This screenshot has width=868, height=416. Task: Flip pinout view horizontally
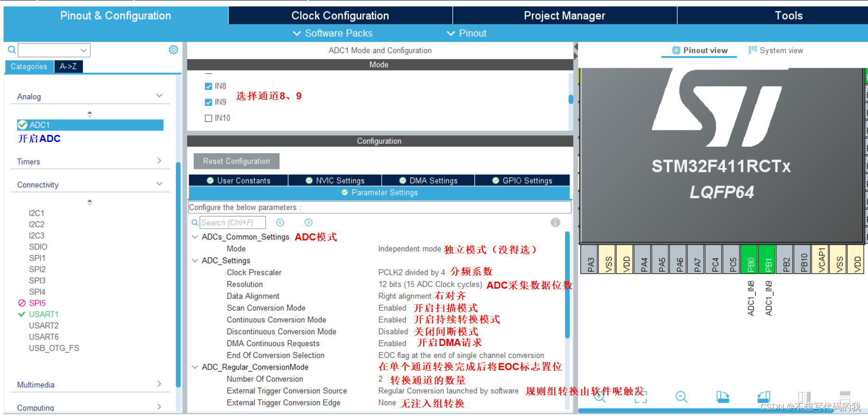pos(804,397)
